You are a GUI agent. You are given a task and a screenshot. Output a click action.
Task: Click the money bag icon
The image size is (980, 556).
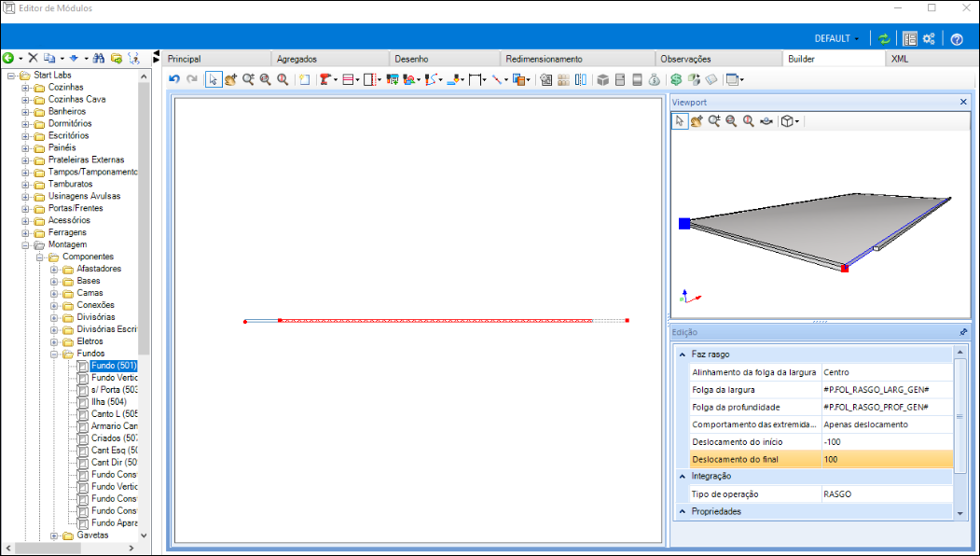(x=654, y=79)
